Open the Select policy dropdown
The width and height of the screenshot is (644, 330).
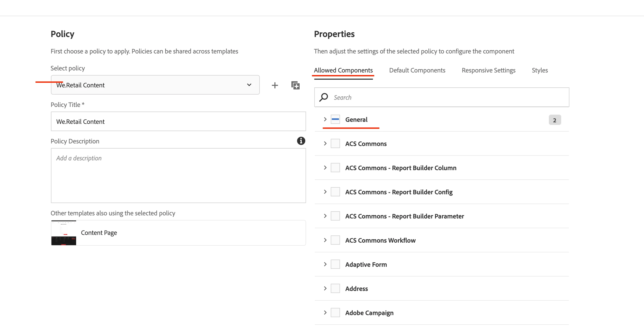point(155,85)
